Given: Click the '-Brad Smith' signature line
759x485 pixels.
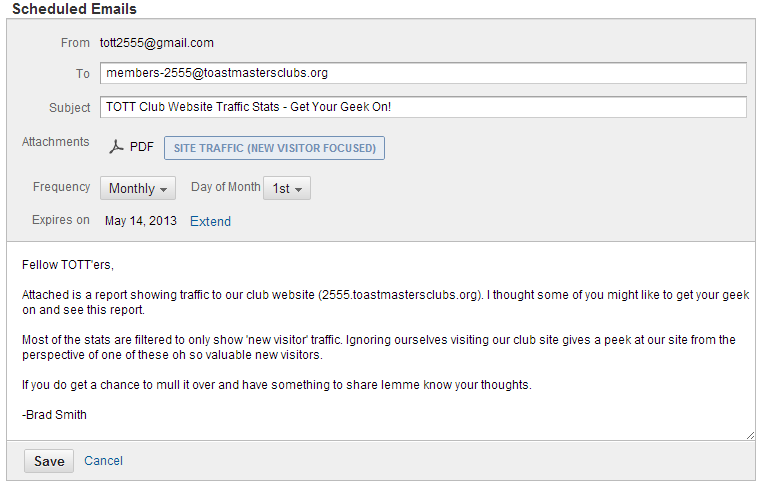Looking at the screenshot, I should coord(55,414).
